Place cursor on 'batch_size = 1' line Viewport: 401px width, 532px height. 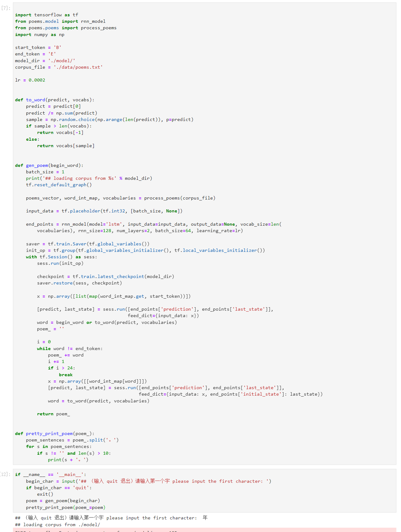point(45,172)
